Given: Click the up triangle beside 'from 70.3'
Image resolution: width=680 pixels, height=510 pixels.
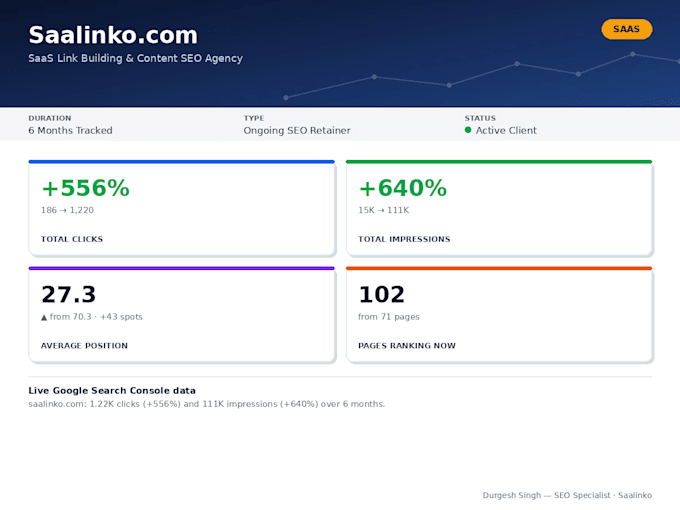Looking at the screenshot, I should point(44,317).
